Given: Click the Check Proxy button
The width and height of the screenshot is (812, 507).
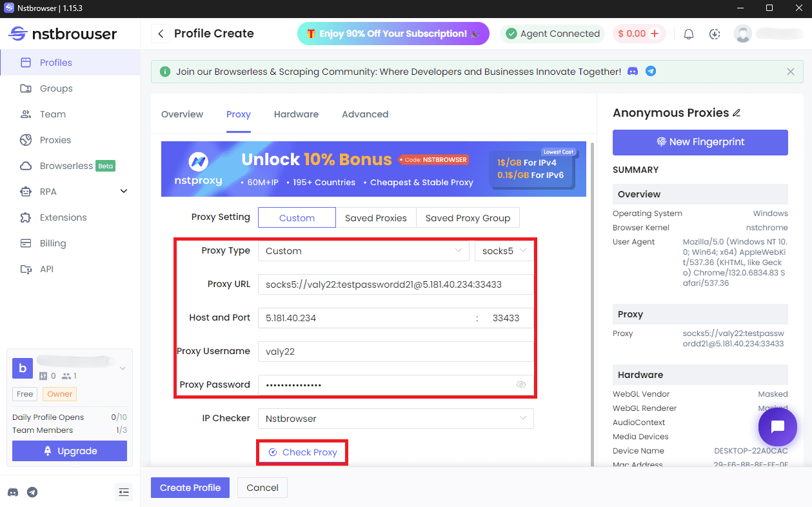Looking at the screenshot, I should (x=302, y=452).
